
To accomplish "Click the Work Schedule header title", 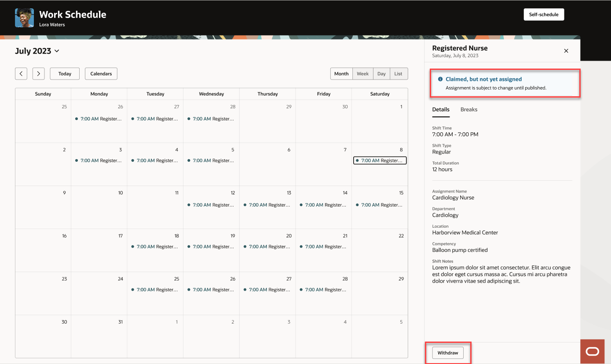I will pos(73,14).
